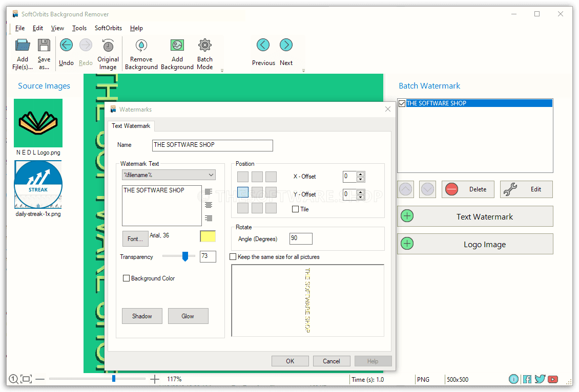
Task: Open the View menu
Action: click(x=57, y=28)
